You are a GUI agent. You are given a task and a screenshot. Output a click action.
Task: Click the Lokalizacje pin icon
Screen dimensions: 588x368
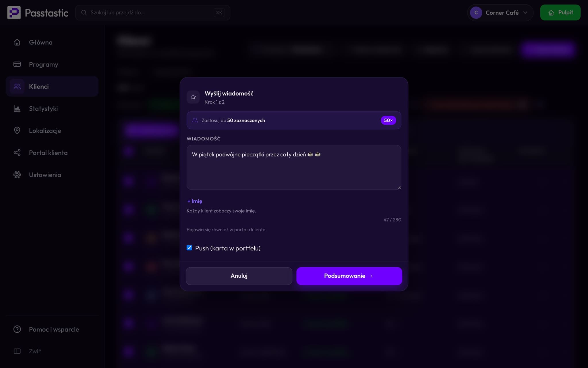pyautogui.click(x=17, y=131)
